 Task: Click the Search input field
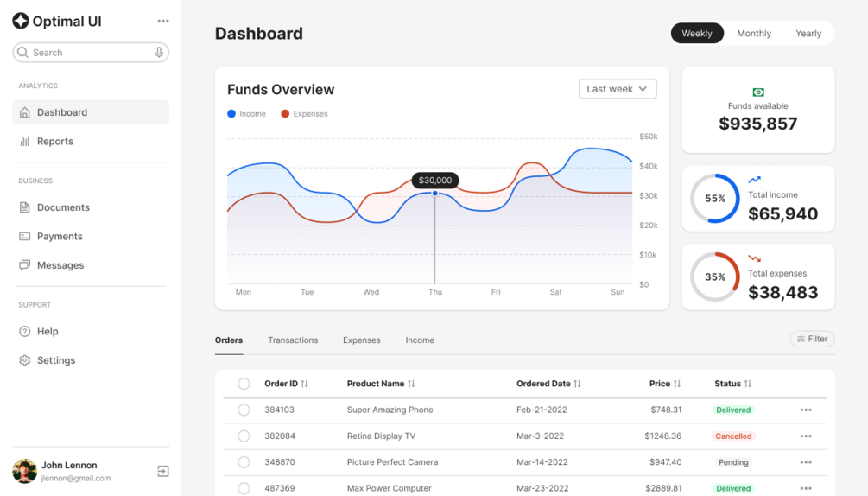(91, 53)
